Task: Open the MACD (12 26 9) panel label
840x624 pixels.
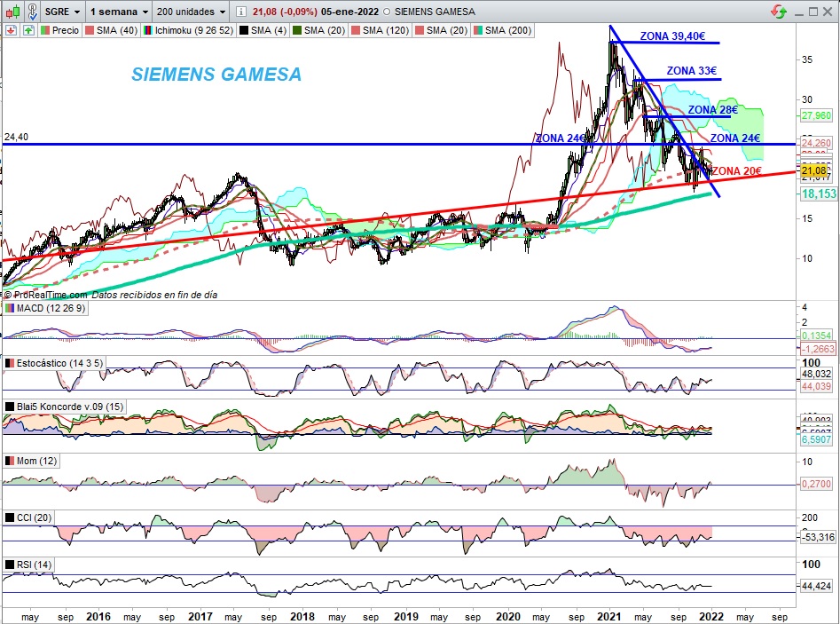Action: pos(45,308)
